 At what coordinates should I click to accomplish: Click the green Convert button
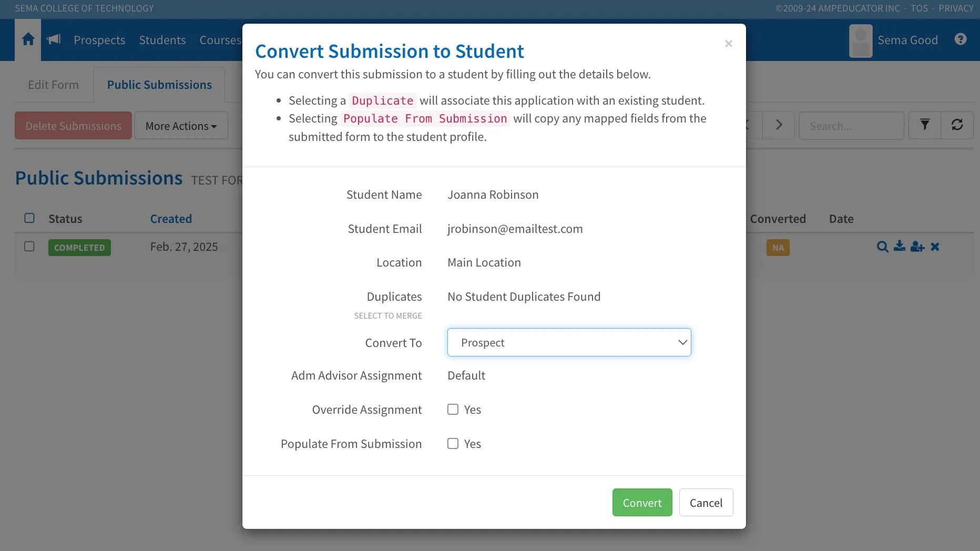642,503
